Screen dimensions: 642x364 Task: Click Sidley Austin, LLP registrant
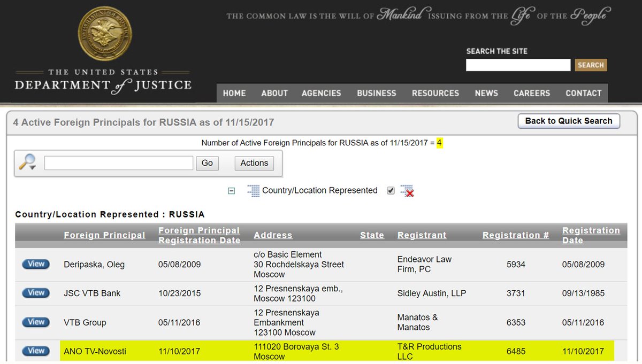(432, 293)
